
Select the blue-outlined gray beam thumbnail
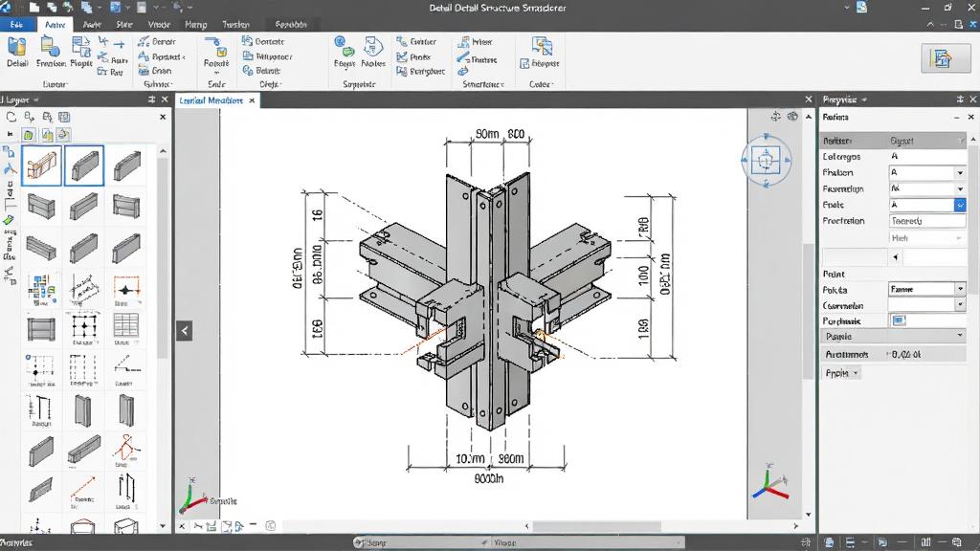point(84,165)
